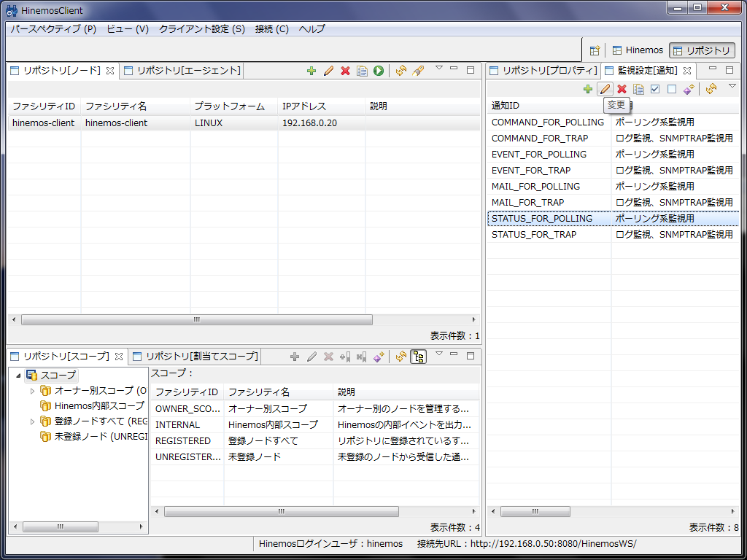Disable notification using the empty box icon
Image resolution: width=747 pixels, height=560 pixels.
pos(672,89)
